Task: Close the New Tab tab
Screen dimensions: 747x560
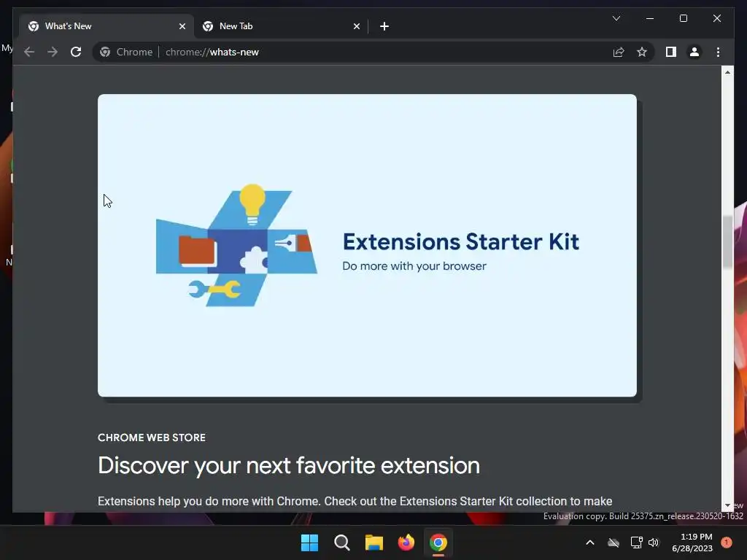Action: 356,26
